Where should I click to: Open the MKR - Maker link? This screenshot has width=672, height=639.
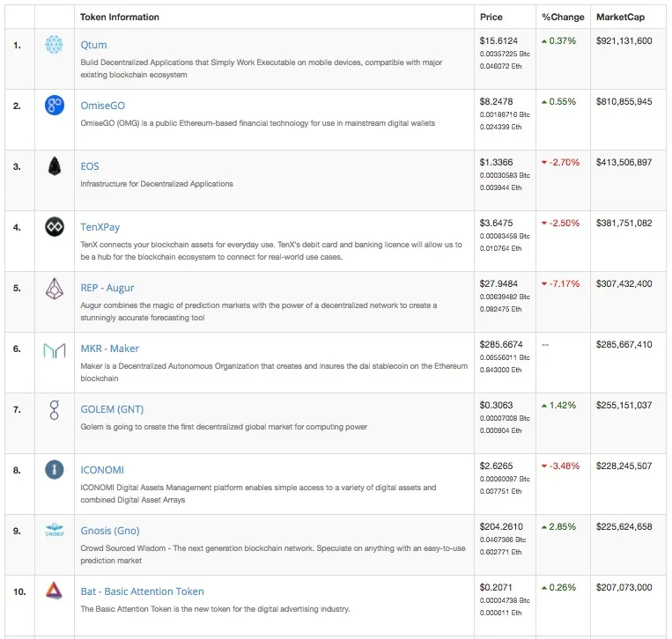click(110, 349)
